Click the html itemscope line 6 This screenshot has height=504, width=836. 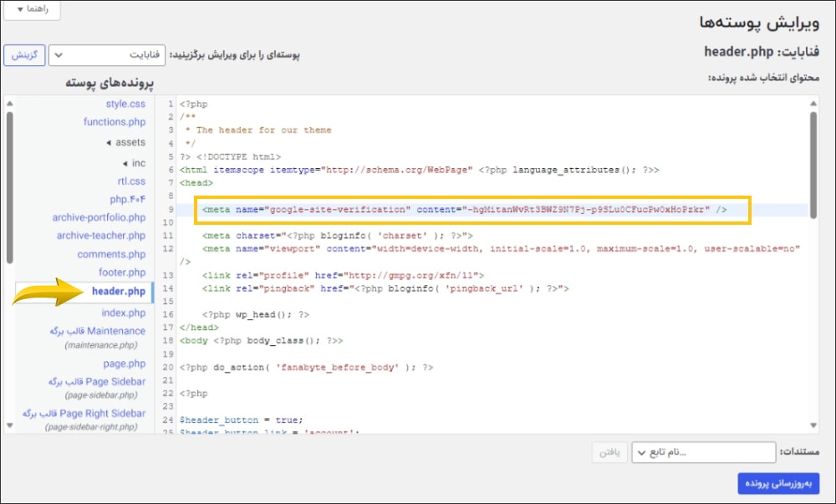pyautogui.click(x=420, y=170)
